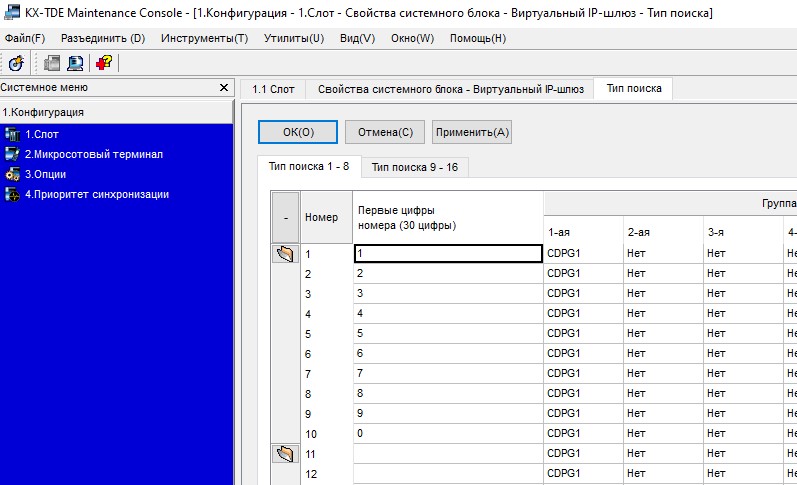Click the 3-я group column header
Screen dimensions: 797x485
[743, 232]
